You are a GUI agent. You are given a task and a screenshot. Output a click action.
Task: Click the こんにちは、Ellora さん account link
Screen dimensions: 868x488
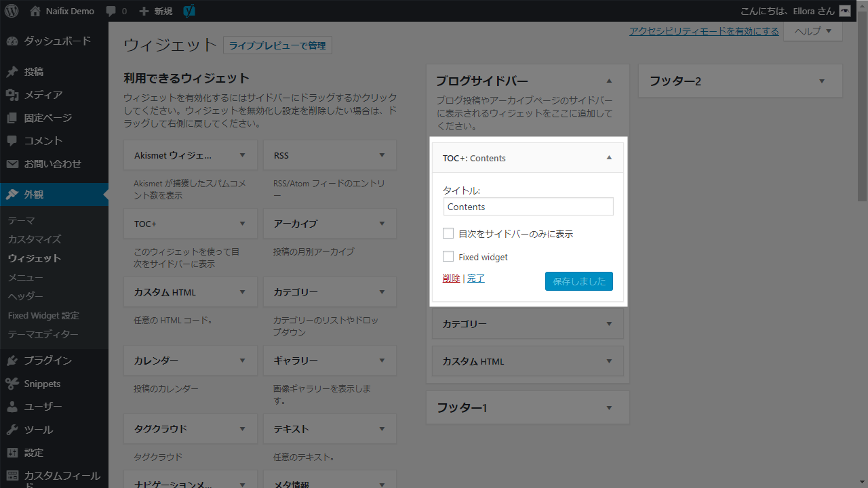click(795, 11)
